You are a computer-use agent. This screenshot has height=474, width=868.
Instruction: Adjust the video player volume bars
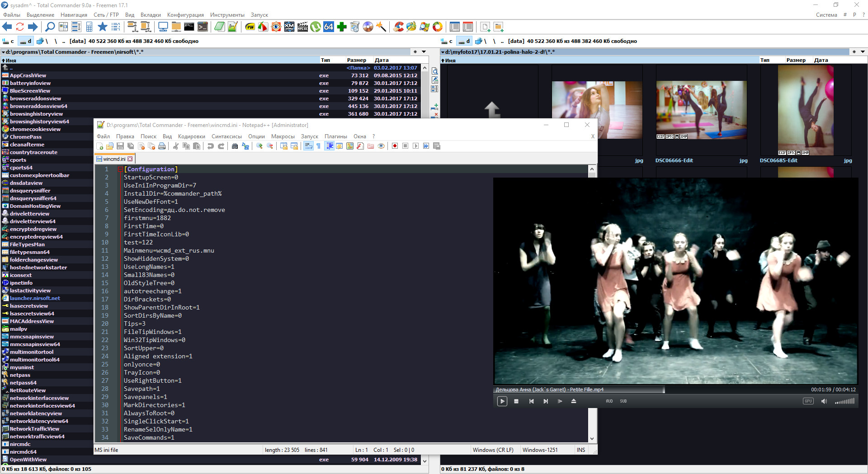point(844,401)
